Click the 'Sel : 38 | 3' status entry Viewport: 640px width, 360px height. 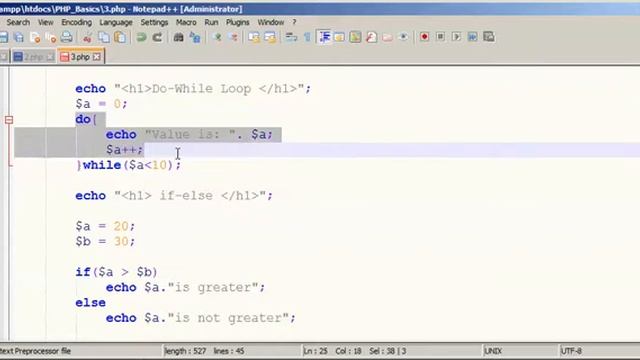(x=387, y=351)
